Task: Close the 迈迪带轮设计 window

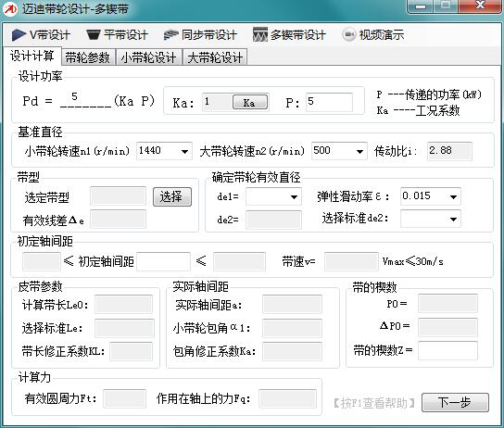Action: (480, 6)
